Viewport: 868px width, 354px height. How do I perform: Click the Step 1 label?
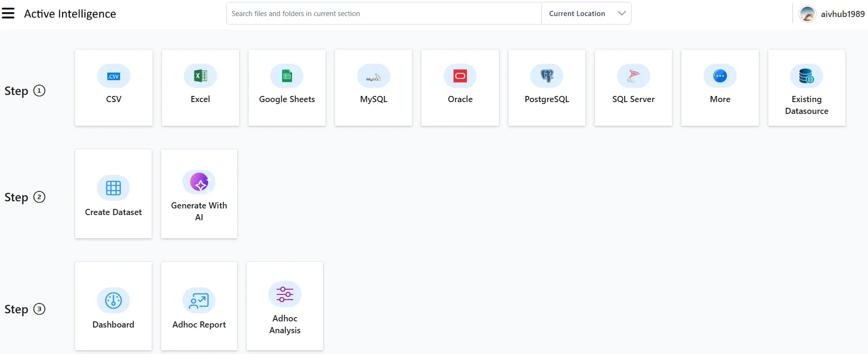(x=25, y=91)
